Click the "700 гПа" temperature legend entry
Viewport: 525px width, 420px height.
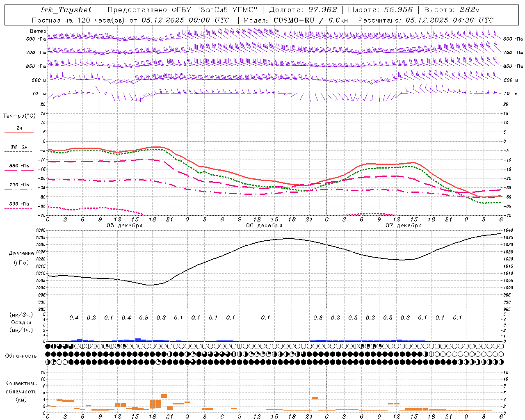(x=19, y=185)
